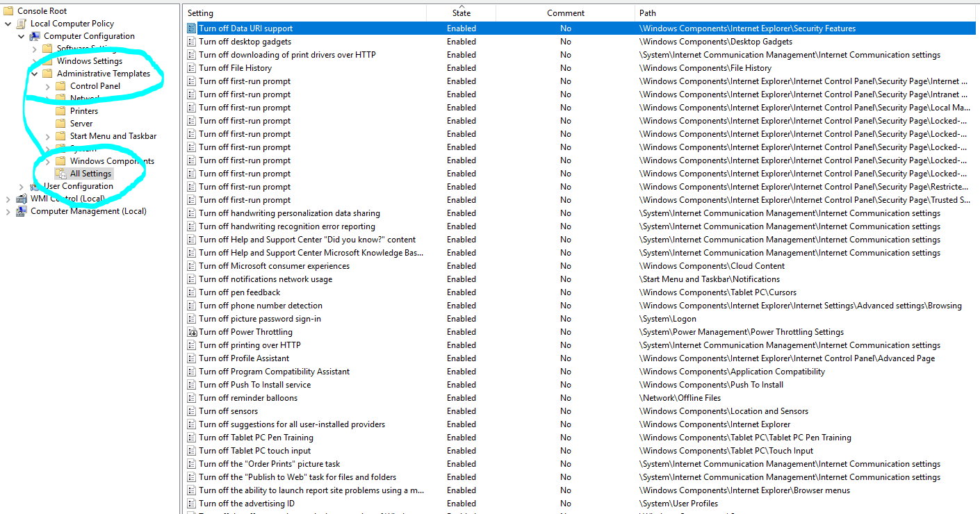
Task: Select Turn off Program Compatibility Assistant
Action: pyautogui.click(x=274, y=372)
